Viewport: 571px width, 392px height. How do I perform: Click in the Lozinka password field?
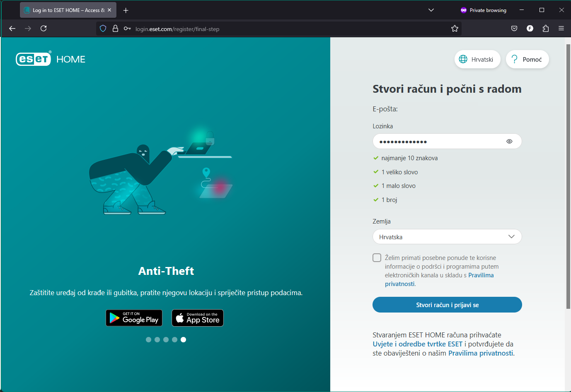[438, 142]
